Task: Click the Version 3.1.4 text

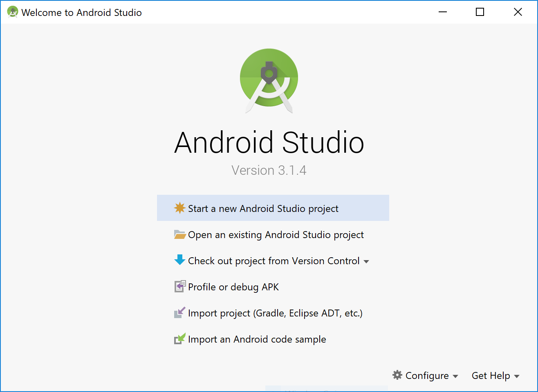Action: pyautogui.click(x=269, y=170)
